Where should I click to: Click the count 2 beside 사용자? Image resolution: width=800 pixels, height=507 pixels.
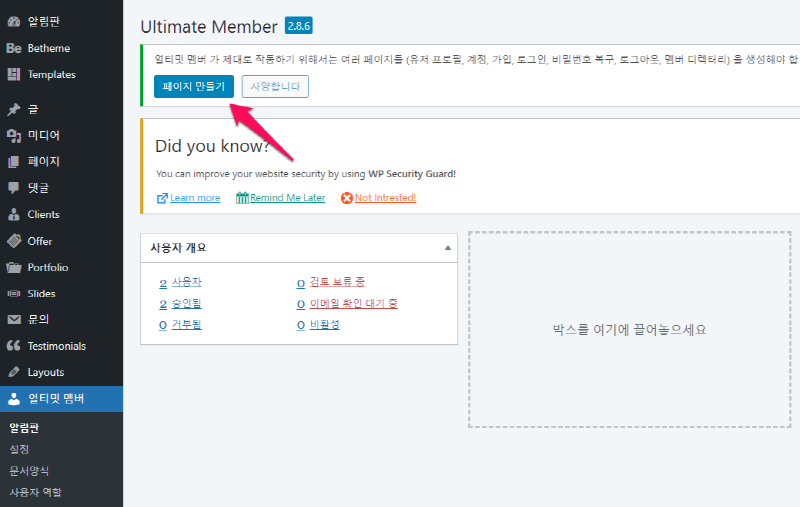[x=163, y=283]
